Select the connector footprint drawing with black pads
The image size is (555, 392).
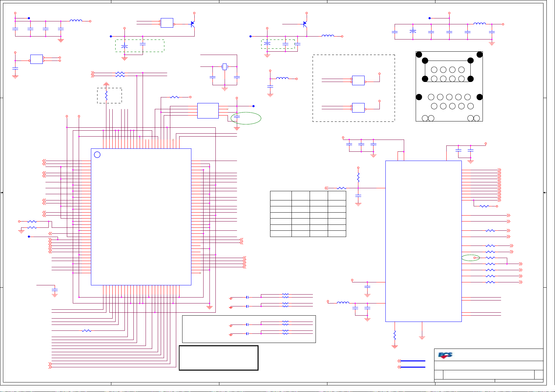(x=449, y=87)
